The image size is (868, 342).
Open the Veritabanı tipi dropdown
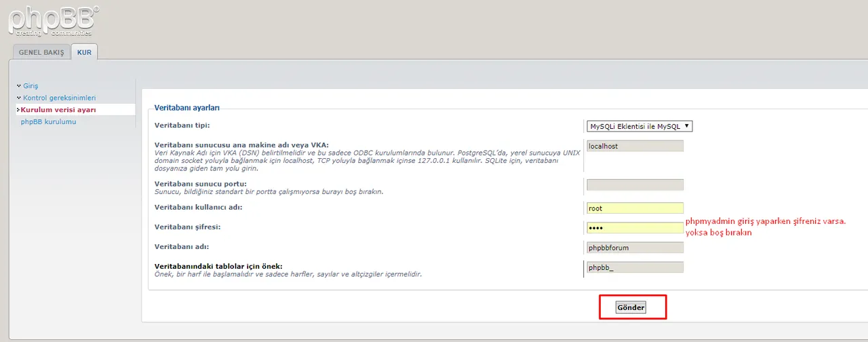pyautogui.click(x=639, y=126)
